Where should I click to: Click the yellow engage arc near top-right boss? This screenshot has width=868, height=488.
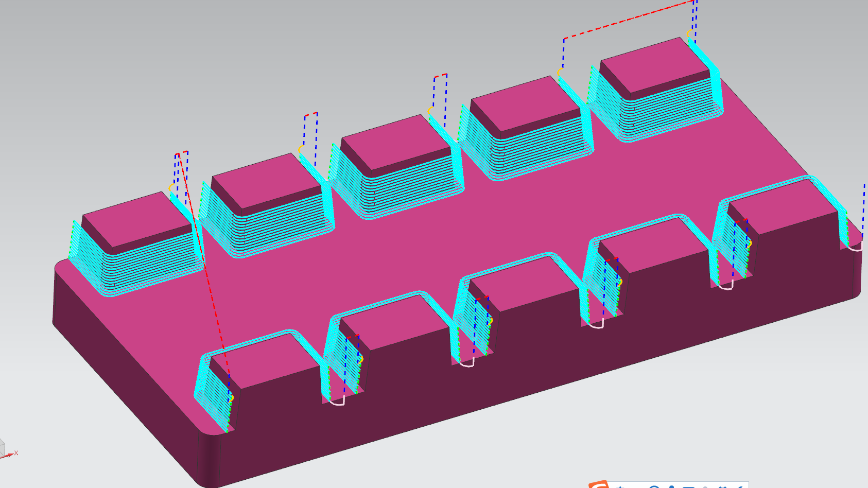tap(689, 33)
